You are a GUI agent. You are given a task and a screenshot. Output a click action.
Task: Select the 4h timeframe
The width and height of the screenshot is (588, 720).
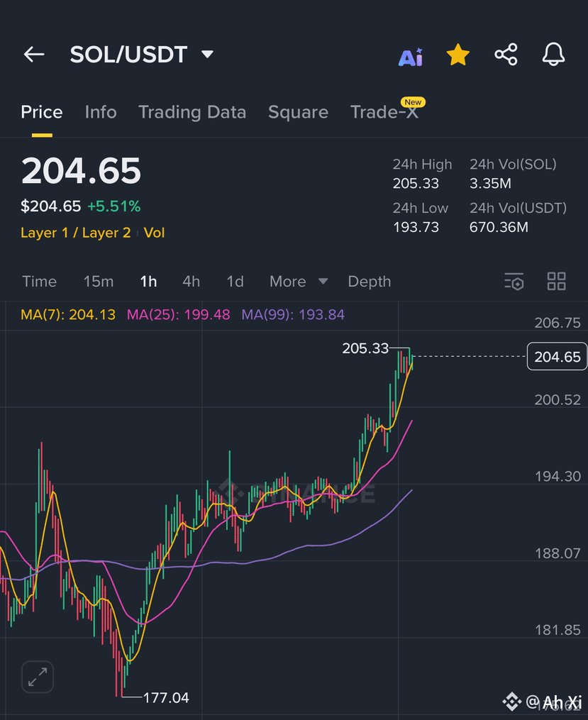click(191, 281)
